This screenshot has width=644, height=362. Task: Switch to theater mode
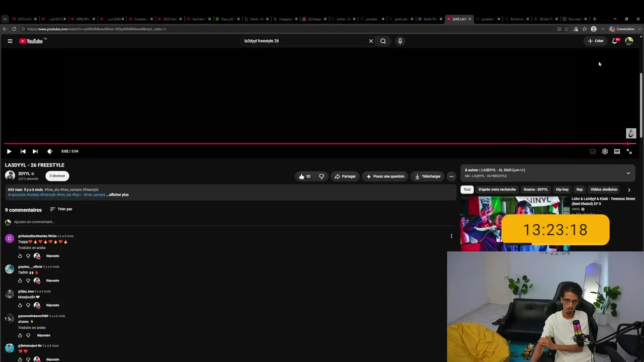(617, 151)
